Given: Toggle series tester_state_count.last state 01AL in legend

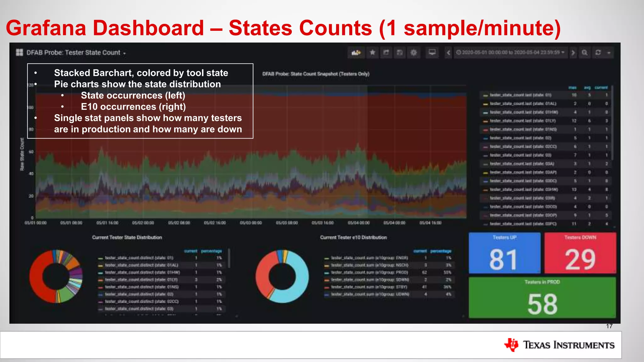Looking at the screenshot, I should click(x=523, y=104).
